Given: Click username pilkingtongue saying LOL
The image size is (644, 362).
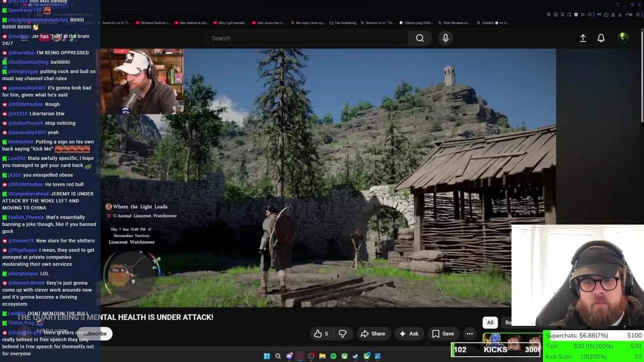Looking at the screenshot, I should click(x=23, y=274).
